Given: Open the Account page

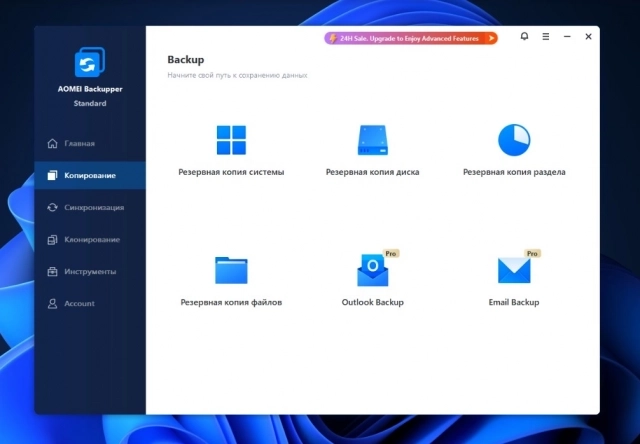Looking at the screenshot, I should 79,304.
